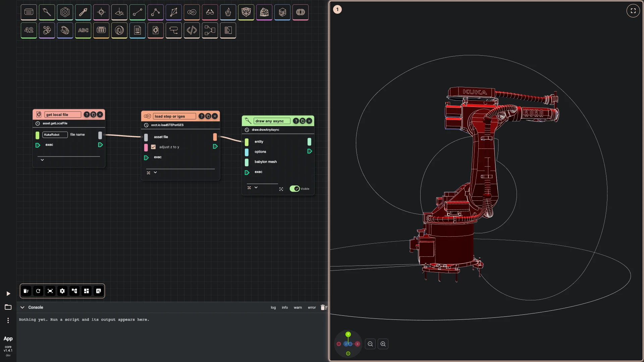
Task: Select the calendar grid category icon
Action: tap(101, 30)
